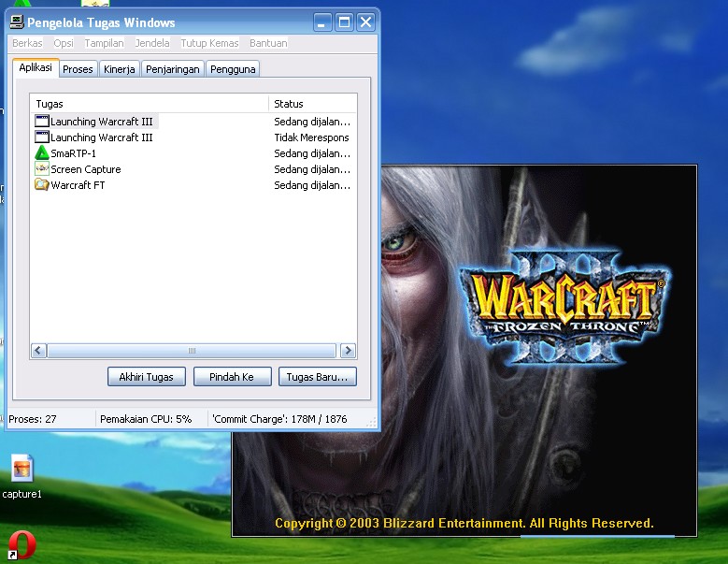728x564 pixels.
Task: Select the SmaRTP-1 task row text
Action: coord(73,153)
